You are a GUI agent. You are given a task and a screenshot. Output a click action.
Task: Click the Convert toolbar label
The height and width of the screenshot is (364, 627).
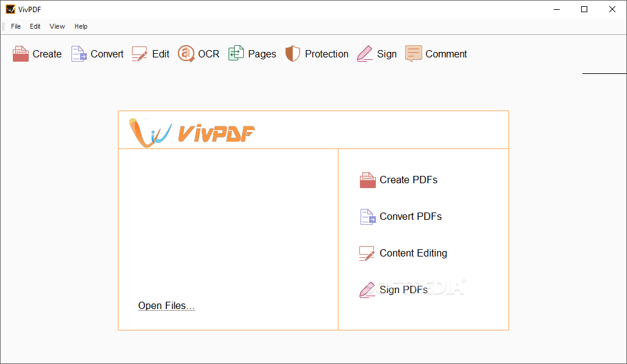click(x=107, y=54)
